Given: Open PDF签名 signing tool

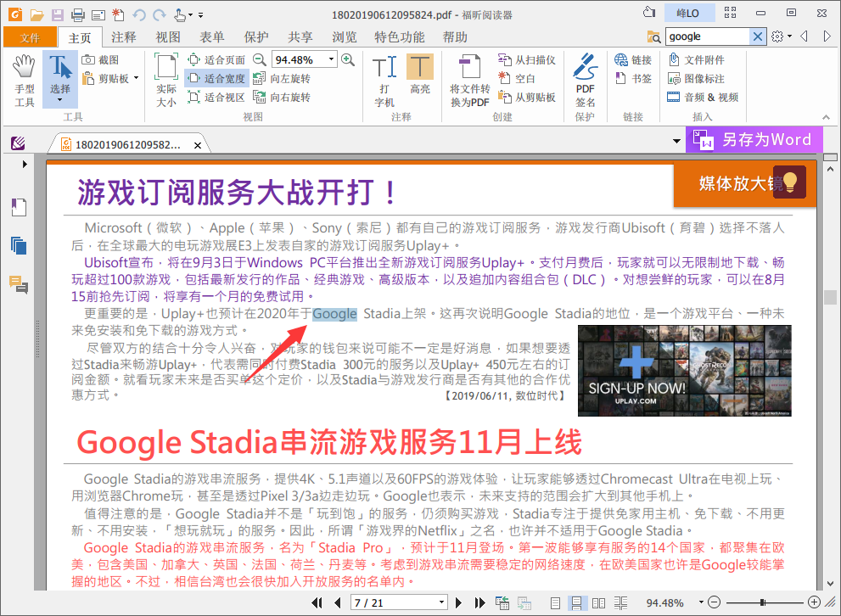Looking at the screenshot, I should 586,81.
